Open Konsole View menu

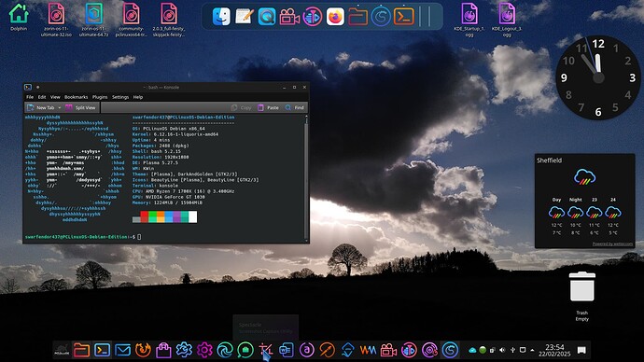click(x=55, y=97)
